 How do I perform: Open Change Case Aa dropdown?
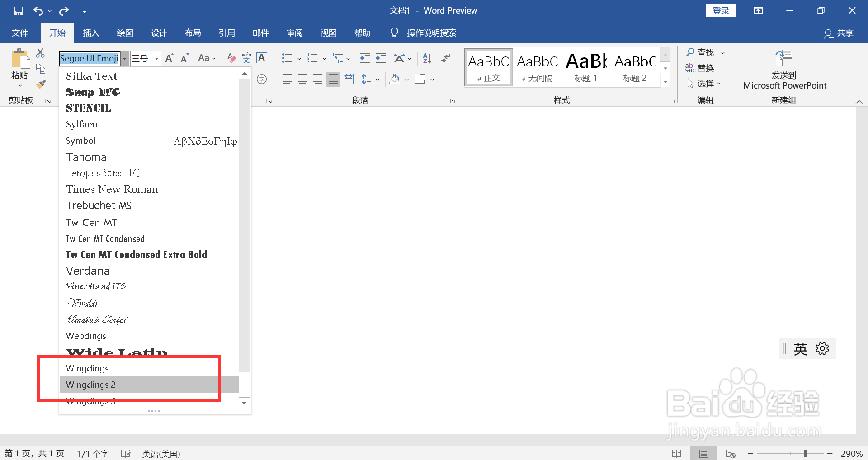click(207, 58)
